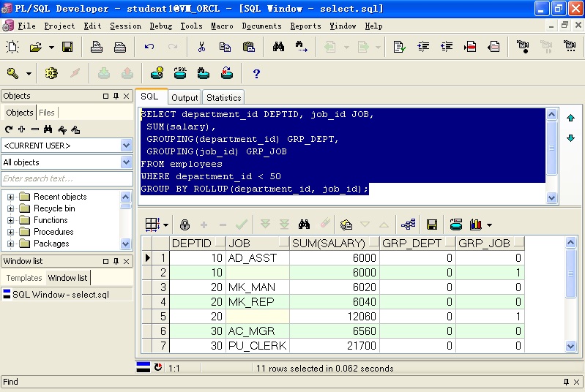Click the result grid scrollbar down arrow
The width and height of the screenshot is (585, 392).
[570, 346]
